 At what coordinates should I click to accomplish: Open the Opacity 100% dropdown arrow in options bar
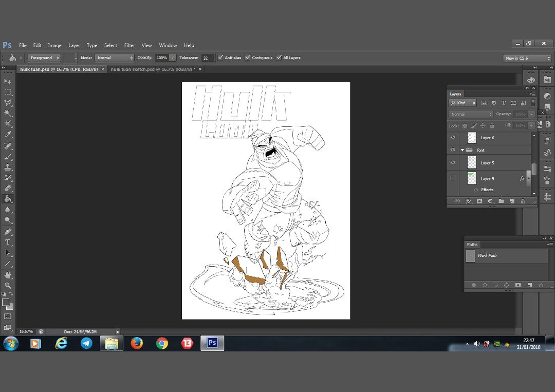point(173,58)
